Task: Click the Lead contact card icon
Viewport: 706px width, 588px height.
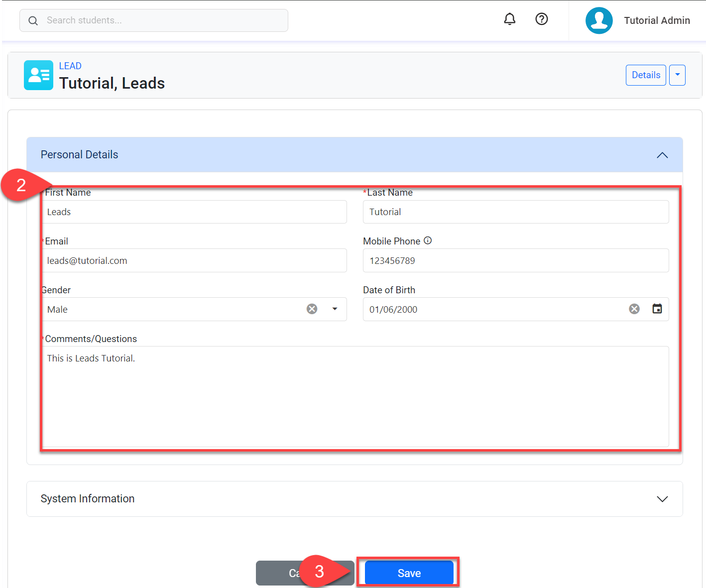Action: [38, 75]
